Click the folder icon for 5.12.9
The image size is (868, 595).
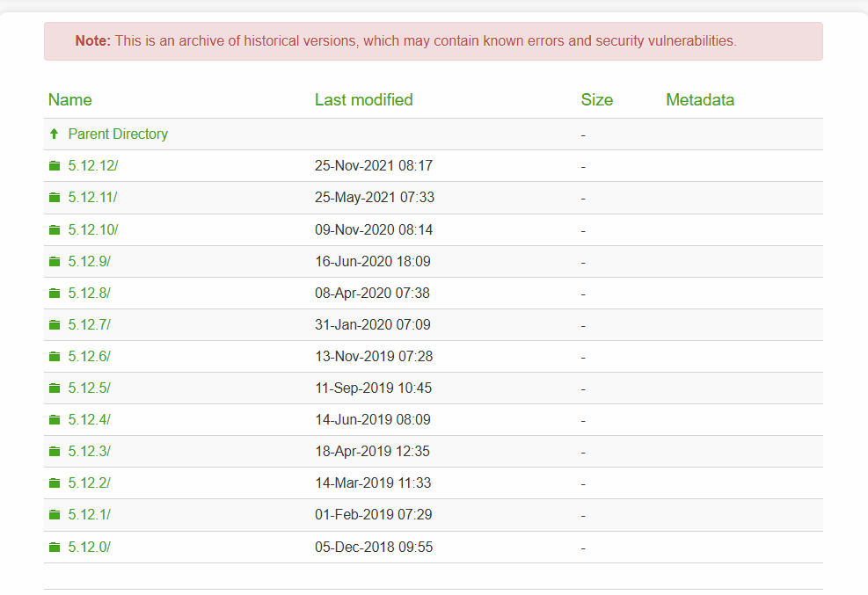(55, 262)
